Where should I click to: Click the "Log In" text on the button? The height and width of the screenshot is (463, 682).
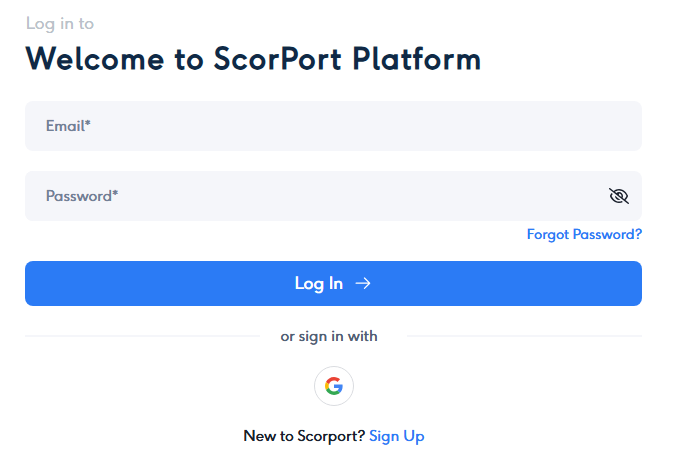319,284
